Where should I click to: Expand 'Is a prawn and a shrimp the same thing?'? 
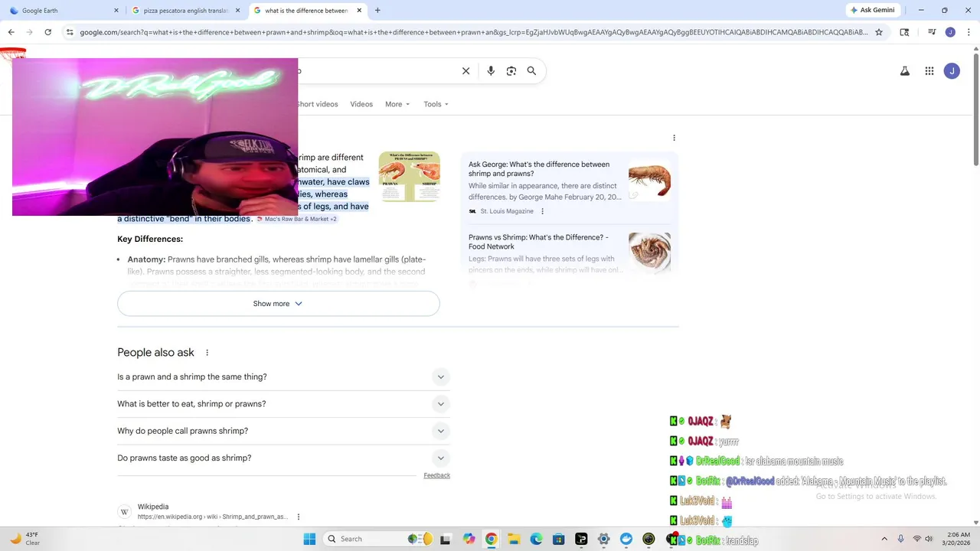tap(283, 377)
